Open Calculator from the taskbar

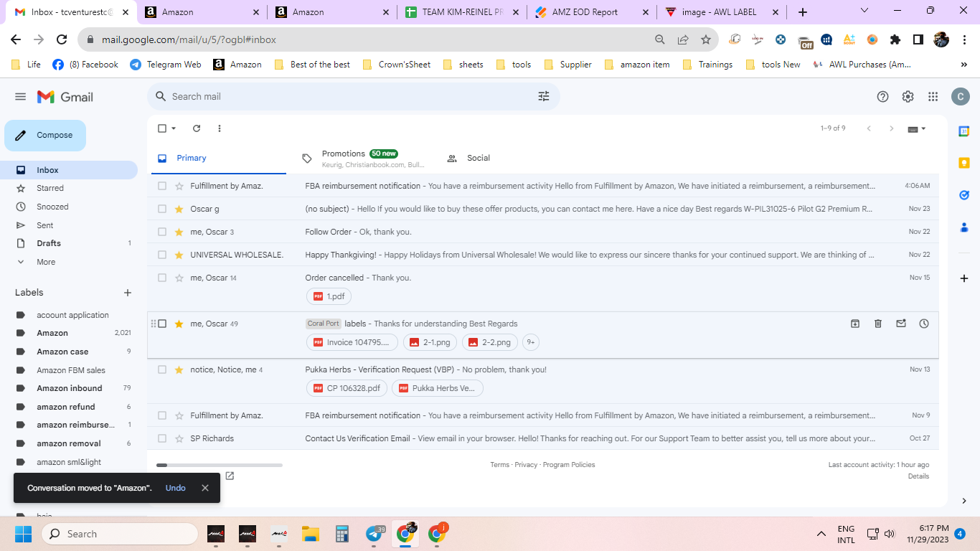tap(342, 534)
